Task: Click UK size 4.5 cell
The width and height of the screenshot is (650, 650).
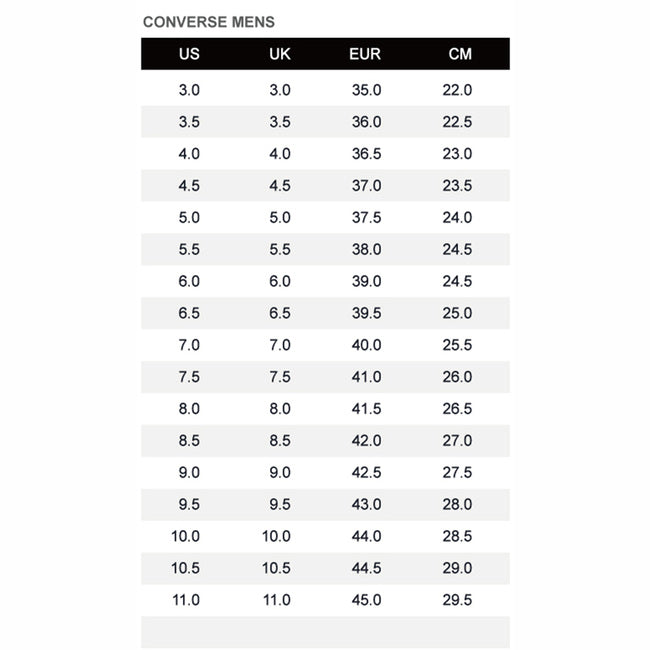Action: [280, 186]
